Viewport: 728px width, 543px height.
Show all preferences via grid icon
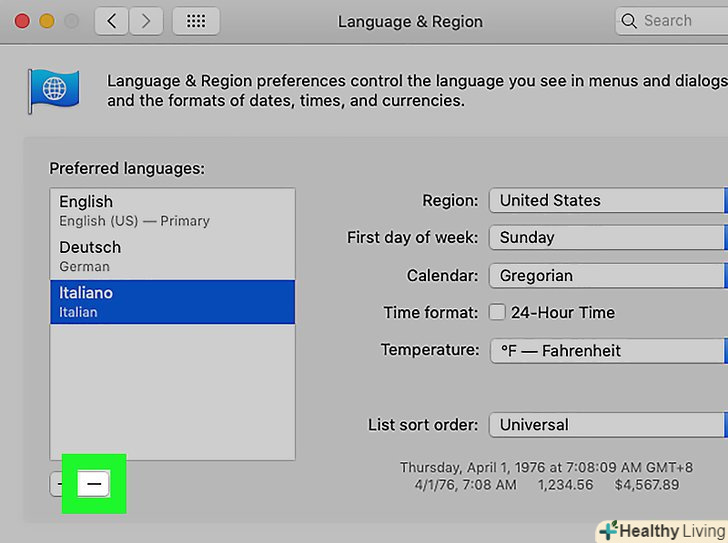tap(196, 21)
